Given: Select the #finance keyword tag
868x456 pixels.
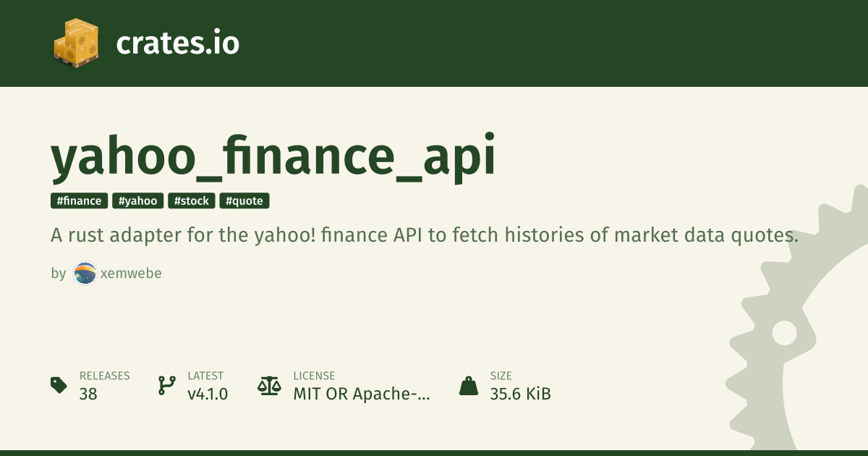Looking at the screenshot, I should (x=80, y=200).
